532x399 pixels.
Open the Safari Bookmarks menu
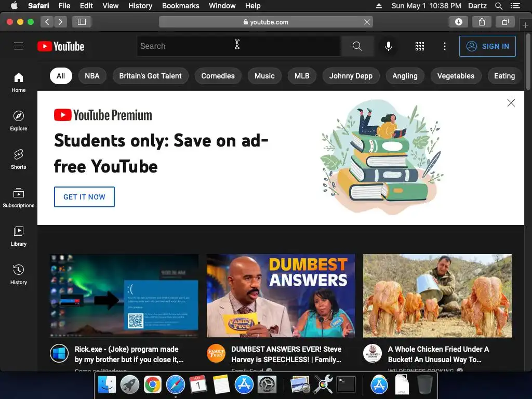180,6
